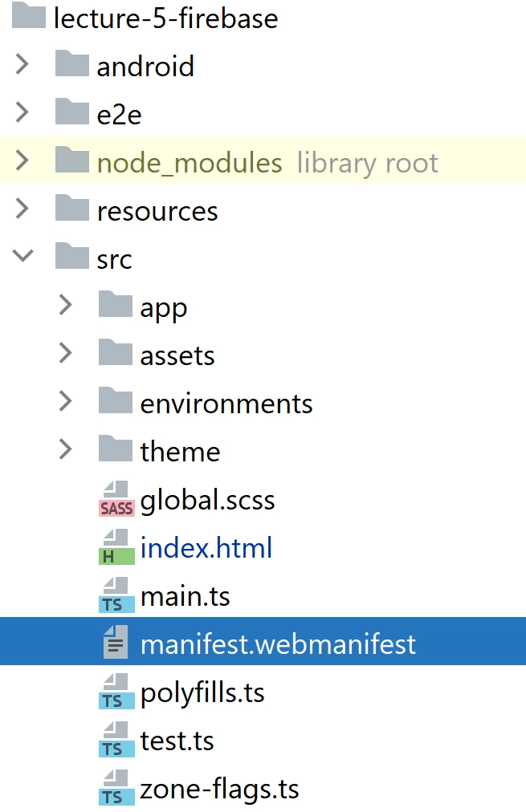Collapse the src folder
Image resolution: width=526 pixels, height=812 pixels.
click(x=22, y=258)
